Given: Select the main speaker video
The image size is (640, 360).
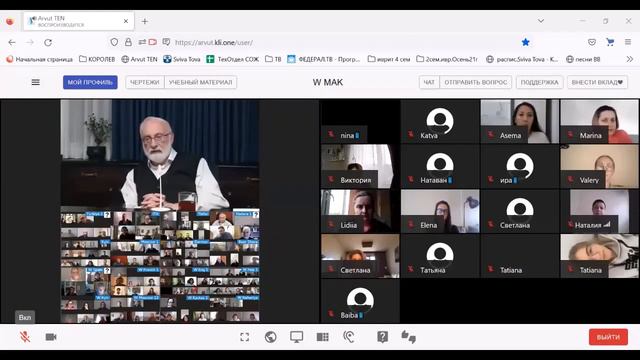Looking at the screenshot, I should click(160, 155).
